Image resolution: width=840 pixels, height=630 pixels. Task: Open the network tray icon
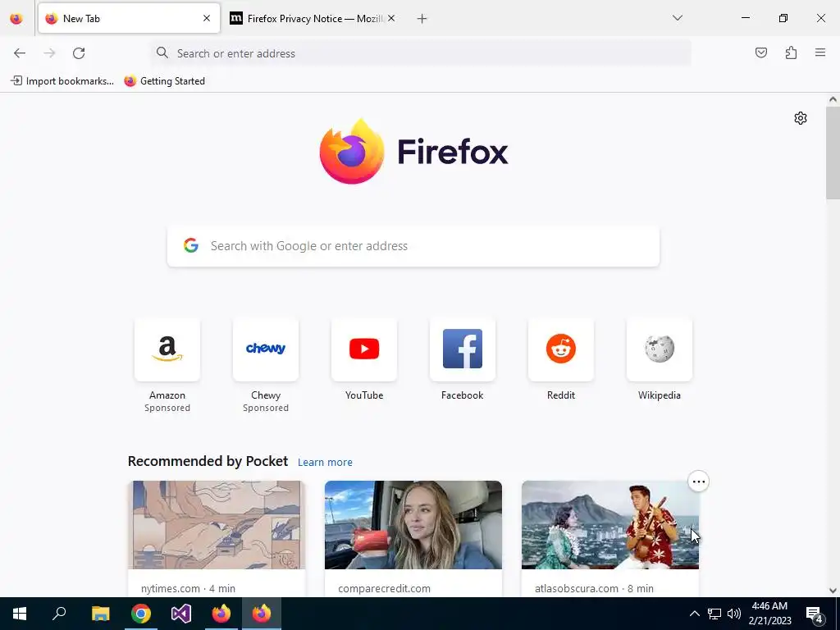pos(714,614)
